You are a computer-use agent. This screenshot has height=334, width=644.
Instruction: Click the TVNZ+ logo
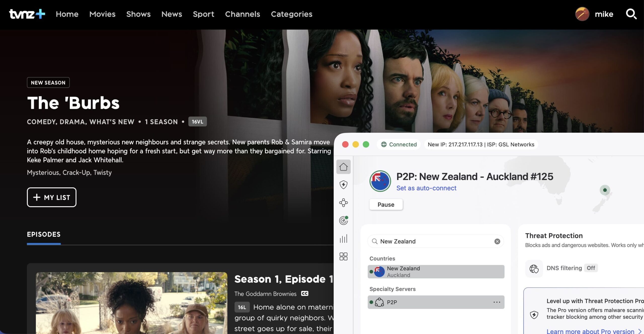click(x=27, y=14)
